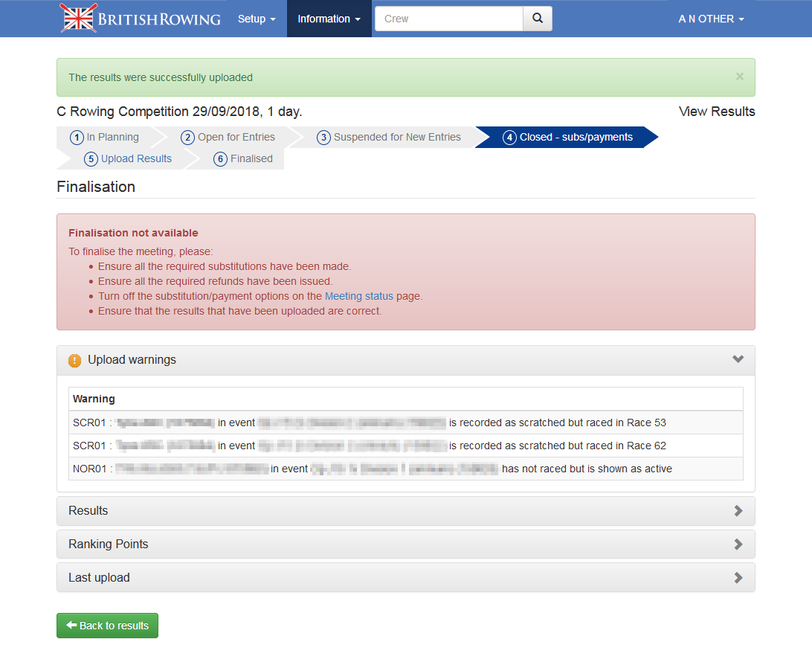Collapse the Upload warnings panel chevron
The width and height of the screenshot is (812, 662).
[x=738, y=359]
